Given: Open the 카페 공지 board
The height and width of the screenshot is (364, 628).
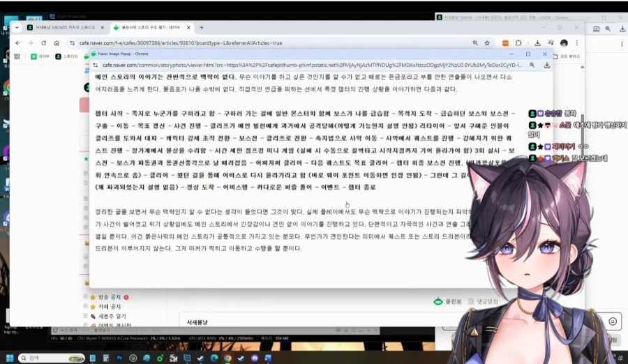Looking at the screenshot, I should (x=110, y=307).
